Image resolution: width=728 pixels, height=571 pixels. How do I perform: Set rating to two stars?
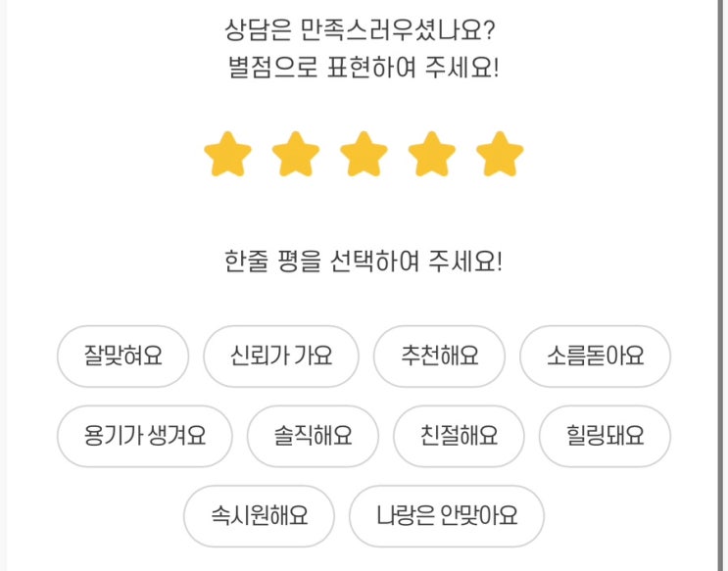(x=296, y=155)
